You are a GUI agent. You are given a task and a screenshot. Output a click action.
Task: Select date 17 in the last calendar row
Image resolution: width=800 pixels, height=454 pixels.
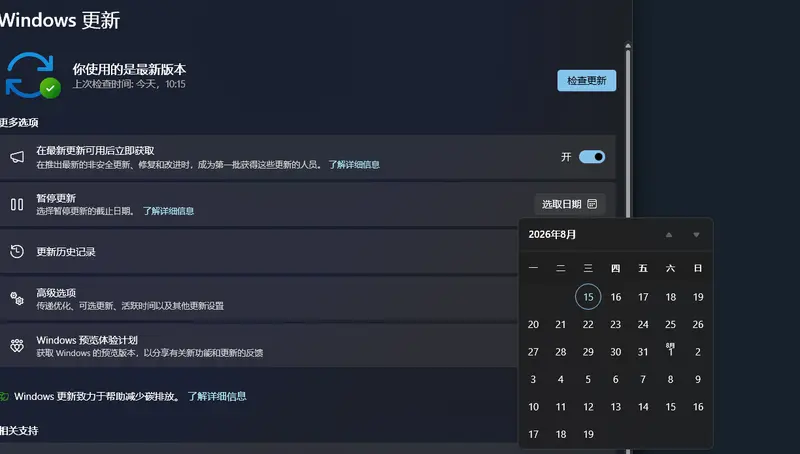click(x=533, y=435)
